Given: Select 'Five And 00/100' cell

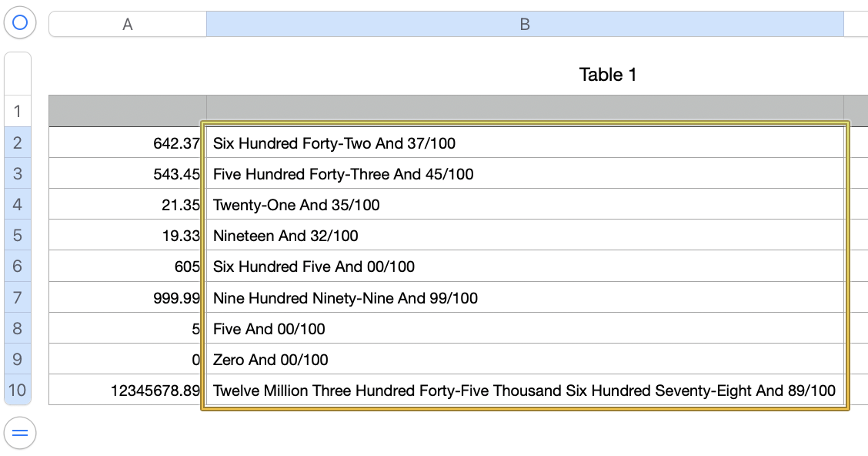Looking at the screenshot, I should coord(525,329).
